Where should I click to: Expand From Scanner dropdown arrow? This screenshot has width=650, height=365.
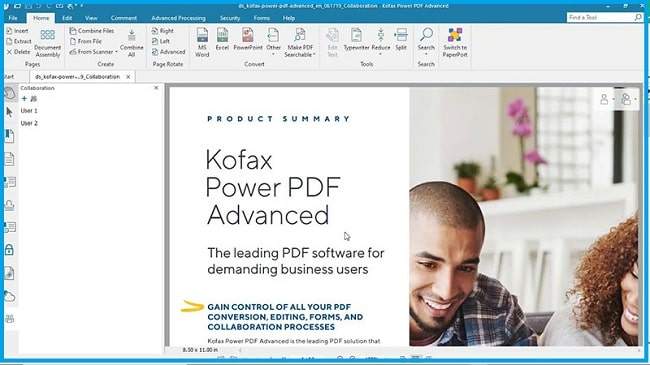(x=116, y=52)
